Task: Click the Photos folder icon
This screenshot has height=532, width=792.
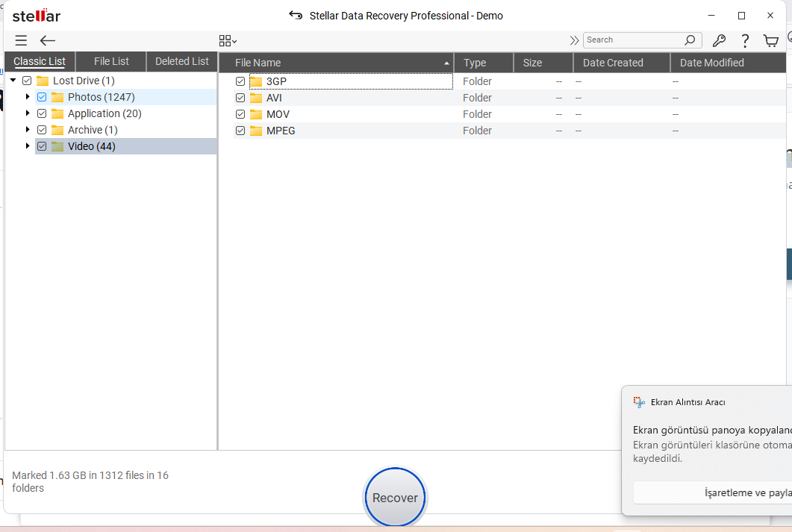Action: (57, 97)
